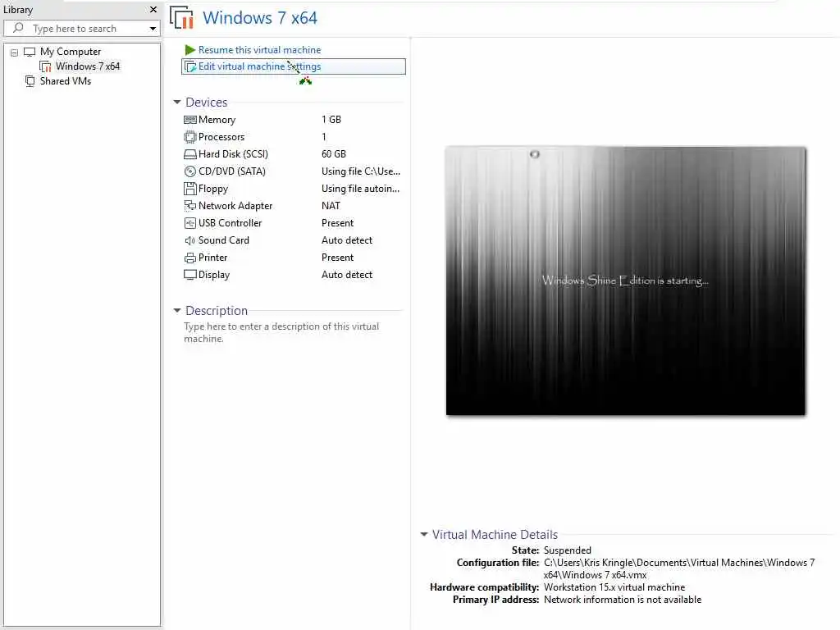This screenshot has width=840, height=630.
Task: Click the Memory device icon
Action: tap(190, 120)
